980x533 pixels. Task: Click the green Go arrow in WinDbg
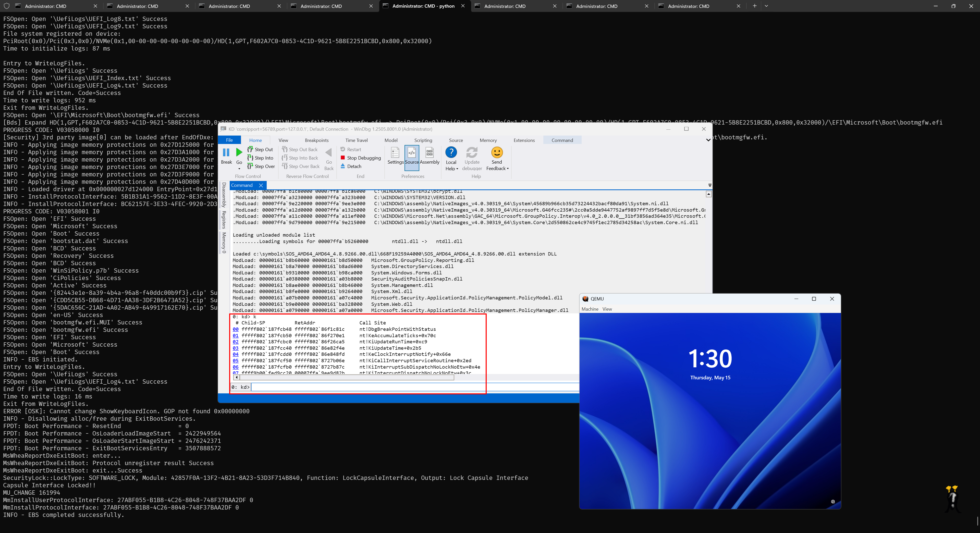(239, 153)
